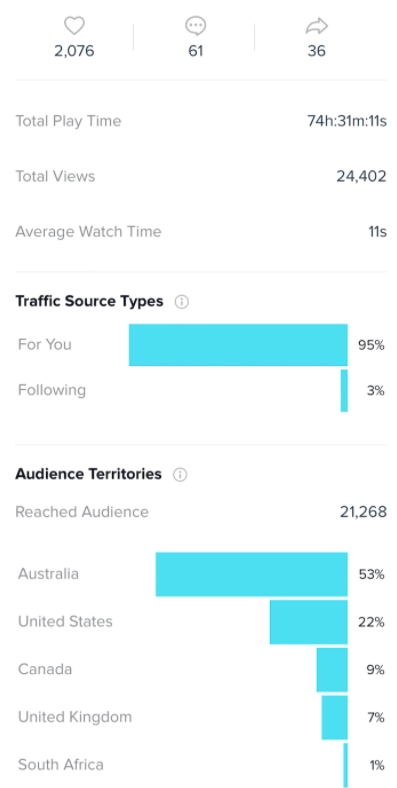This screenshot has height=788, width=397.
Task: Select the Total Views value 24,402
Action: tap(361, 176)
